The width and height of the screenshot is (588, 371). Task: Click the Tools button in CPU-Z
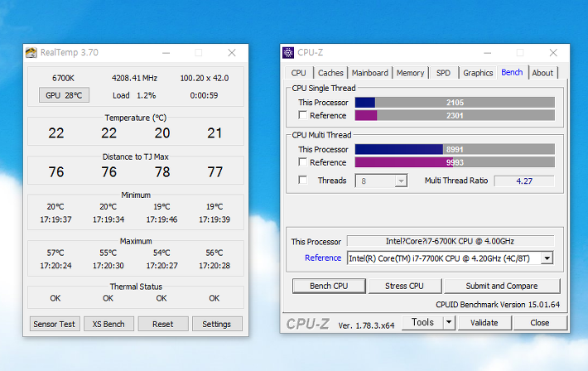point(422,322)
